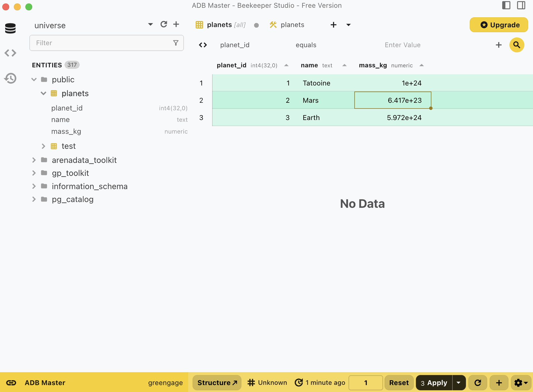
Task: Select the 6.417e+23 mass cell
Action: 393,100
